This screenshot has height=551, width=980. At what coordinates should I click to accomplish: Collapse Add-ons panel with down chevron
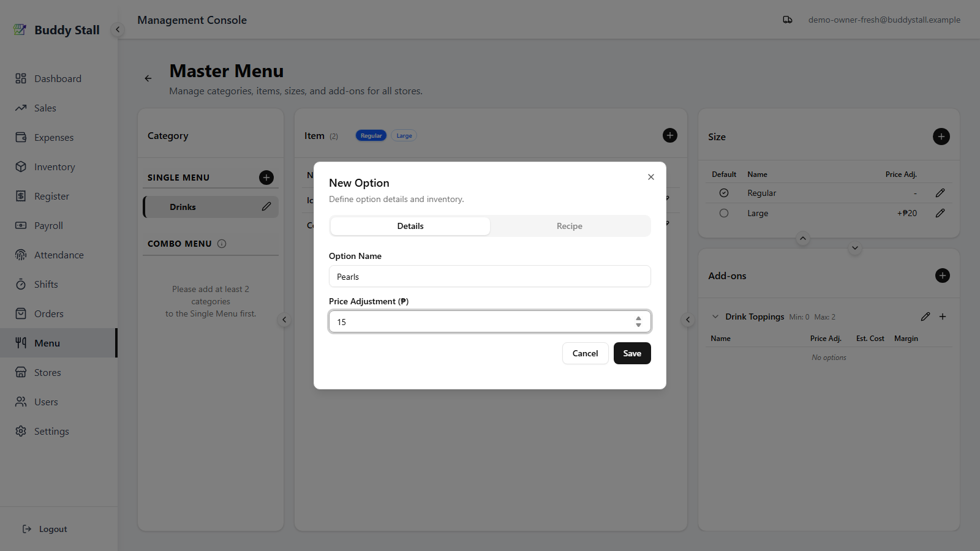click(x=855, y=248)
